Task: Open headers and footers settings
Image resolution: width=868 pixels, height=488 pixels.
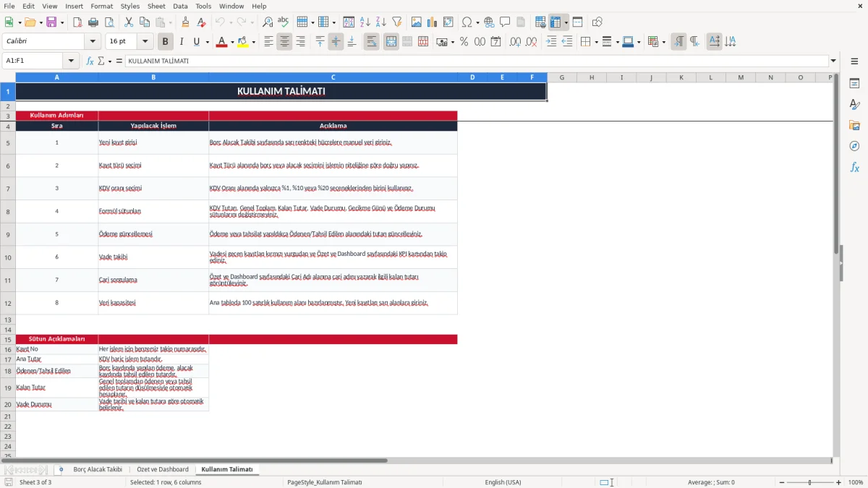Action: (521, 22)
